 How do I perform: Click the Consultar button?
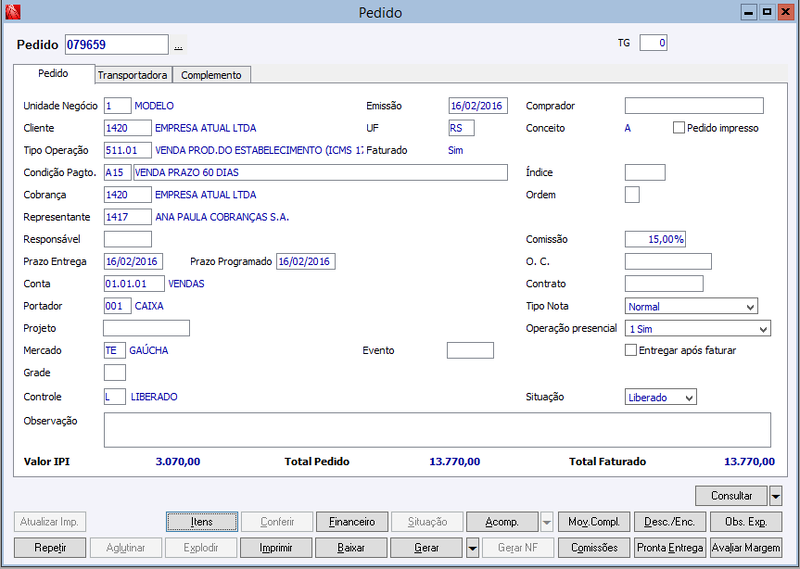pyautogui.click(x=732, y=496)
